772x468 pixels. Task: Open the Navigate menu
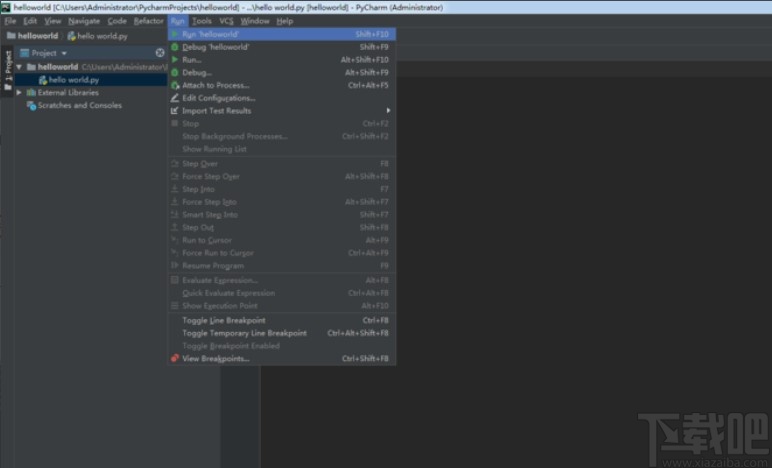84,21
